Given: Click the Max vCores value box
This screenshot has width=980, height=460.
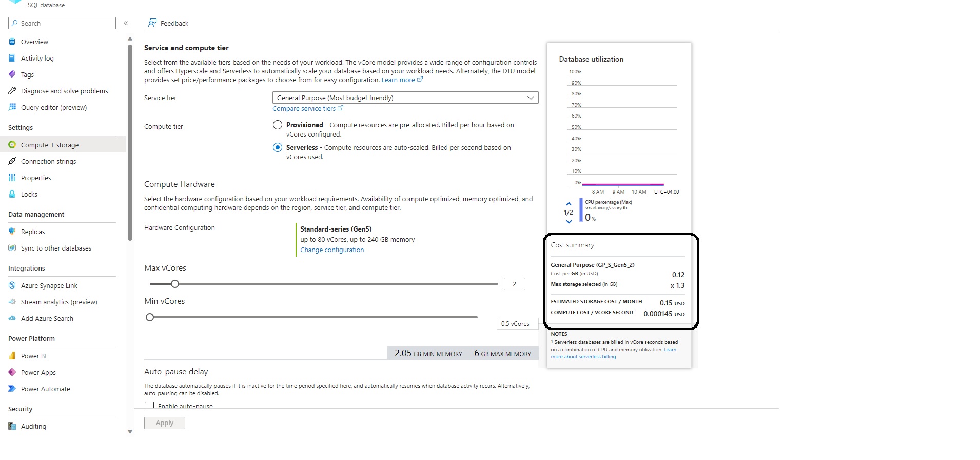Looking at the screenshot, I should coord(515,284).
